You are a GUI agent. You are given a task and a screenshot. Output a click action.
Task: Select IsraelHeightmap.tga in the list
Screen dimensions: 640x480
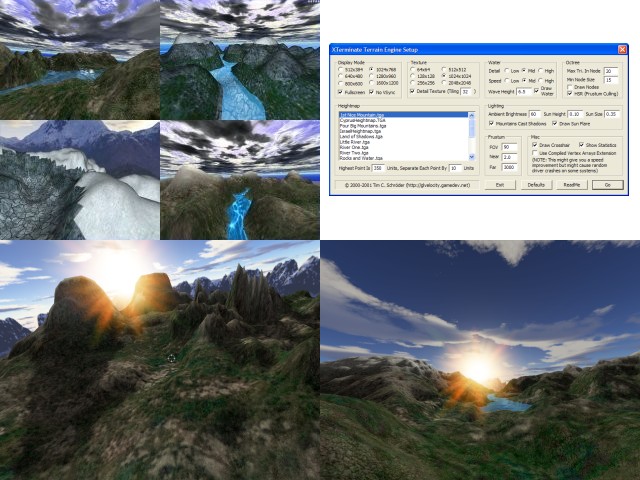pyautogui.click(x=403, y=131)
